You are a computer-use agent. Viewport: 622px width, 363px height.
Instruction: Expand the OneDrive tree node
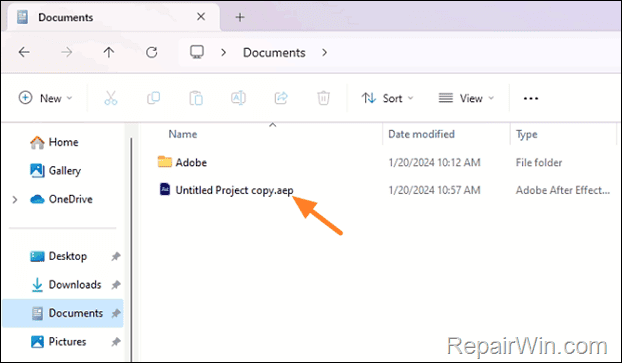pyautogui.click(x=15, y=199)
